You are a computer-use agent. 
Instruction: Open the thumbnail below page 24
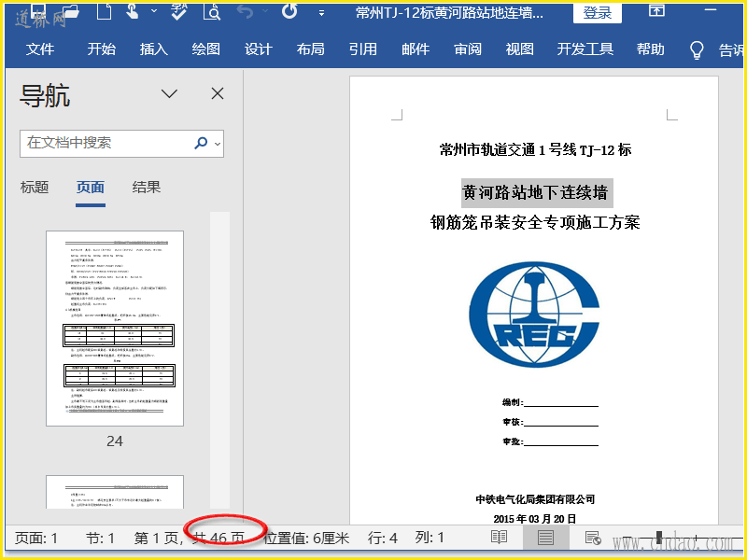(x=115, y=492)
